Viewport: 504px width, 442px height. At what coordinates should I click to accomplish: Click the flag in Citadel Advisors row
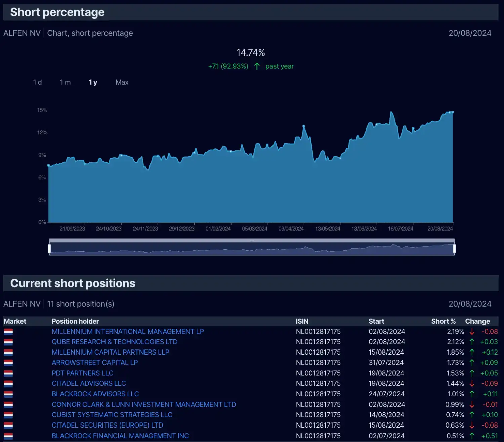pyautogui.click(x=8, y=384)
